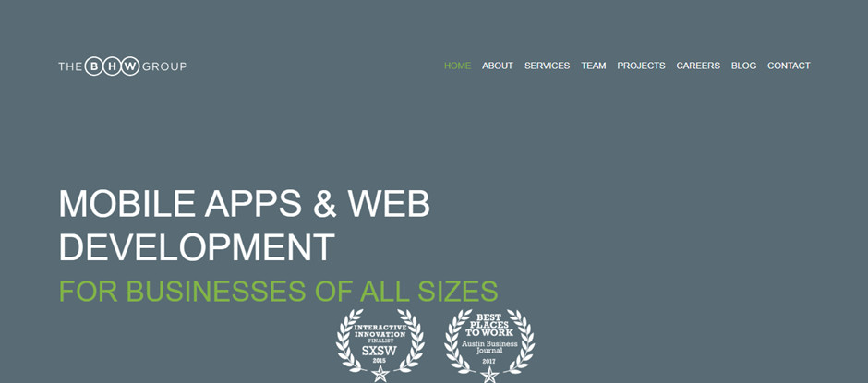This screenshot has width=868, height=383.
Task: Click the star beneath the Best Places badge
Action: click(x=489, y=375)
